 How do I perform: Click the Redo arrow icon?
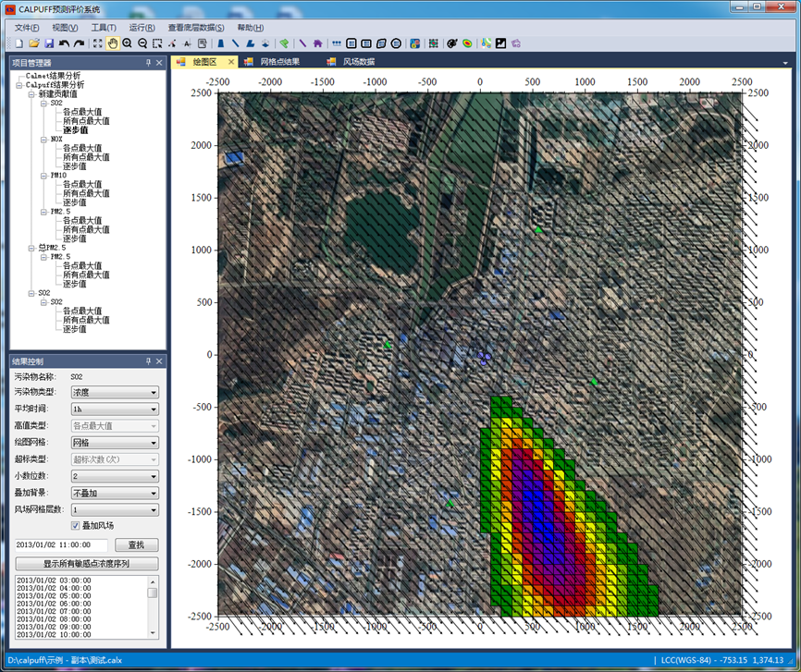coord(79,43)
